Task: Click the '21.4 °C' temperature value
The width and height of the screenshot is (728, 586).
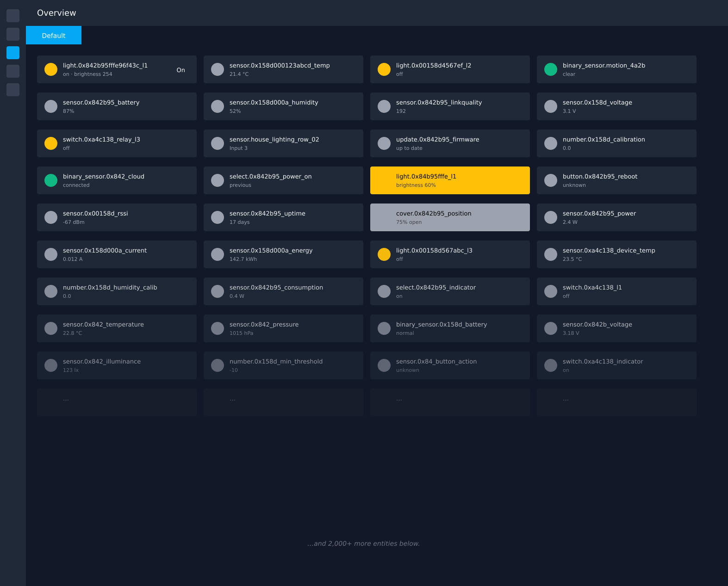Action: tap(239, 74)
